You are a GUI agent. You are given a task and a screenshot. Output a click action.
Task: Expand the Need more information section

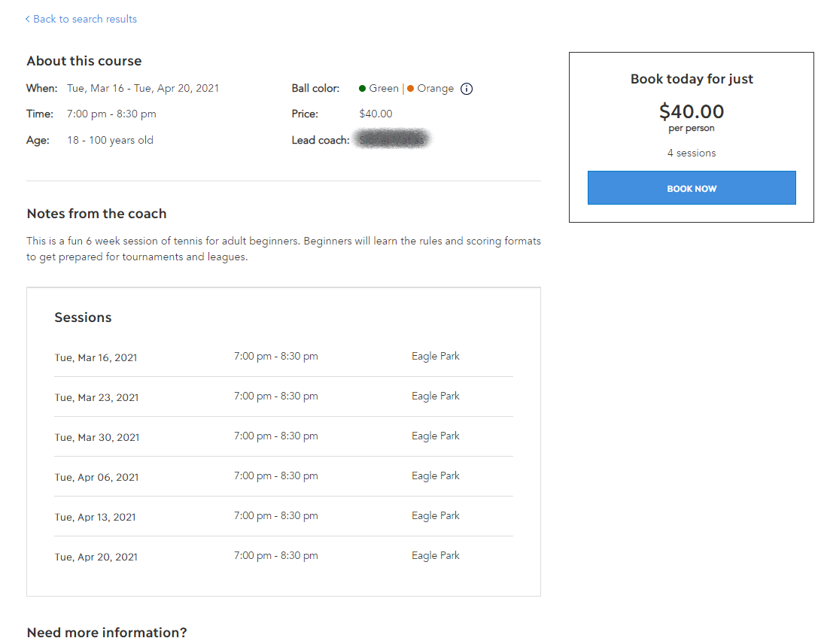pos(105,632)
